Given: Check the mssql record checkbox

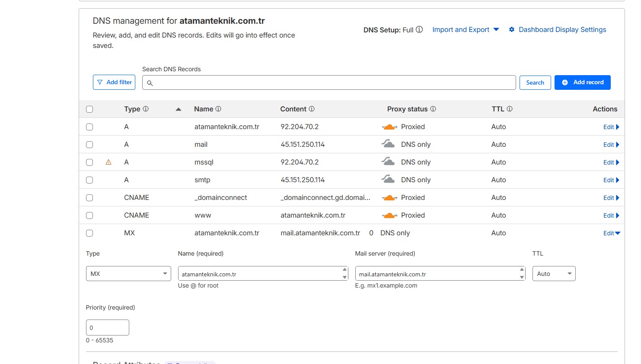Looking at the screenshot, I should [89, 162].
